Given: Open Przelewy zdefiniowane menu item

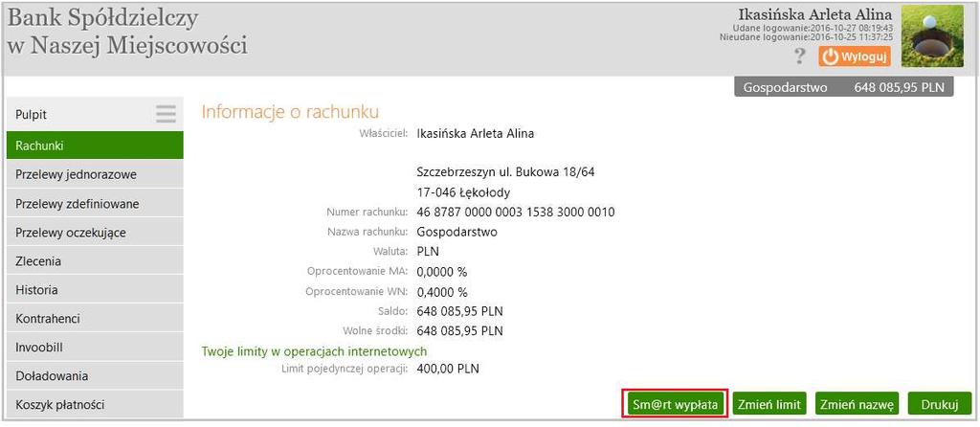Looking at the screenshot, I should pyautogui.click(x=95, y=204).
